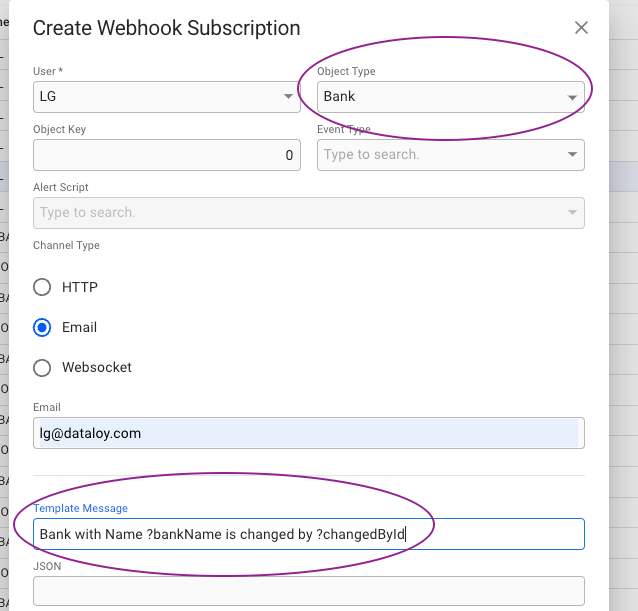This screenshot has width=638, height=611.
Task: Click the Create Webhook Subscription title
Action: tap(166, 28)
